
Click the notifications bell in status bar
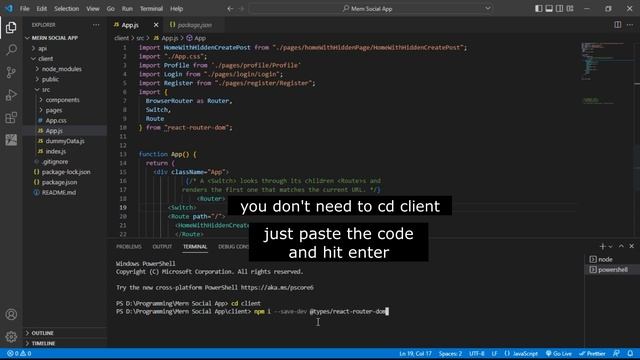(630, 353)
